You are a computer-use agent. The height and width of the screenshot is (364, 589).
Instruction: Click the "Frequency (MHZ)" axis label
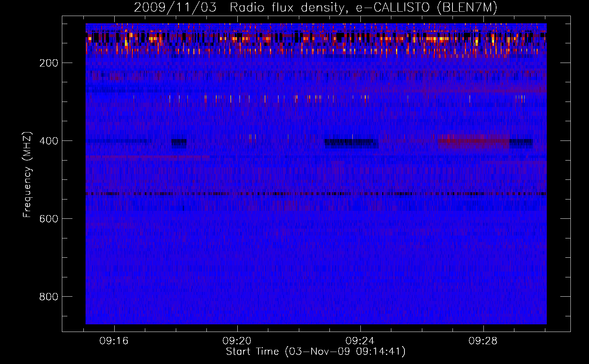point(27,174)
